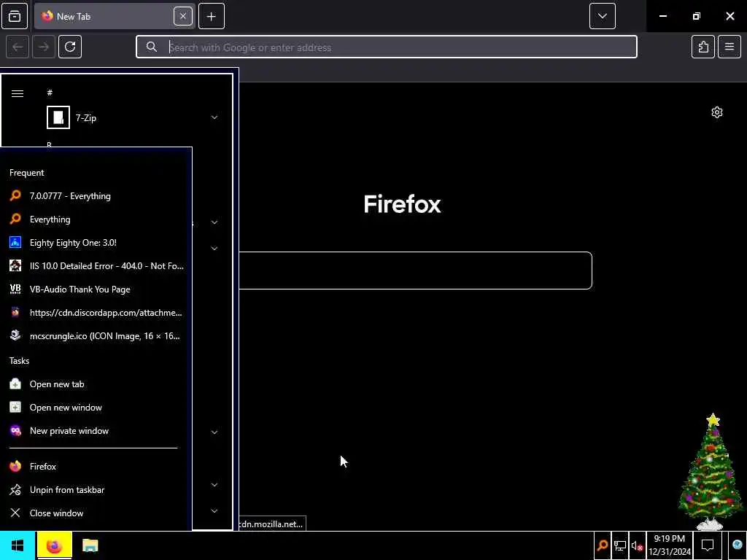Choose New private window task

[96, 431]
